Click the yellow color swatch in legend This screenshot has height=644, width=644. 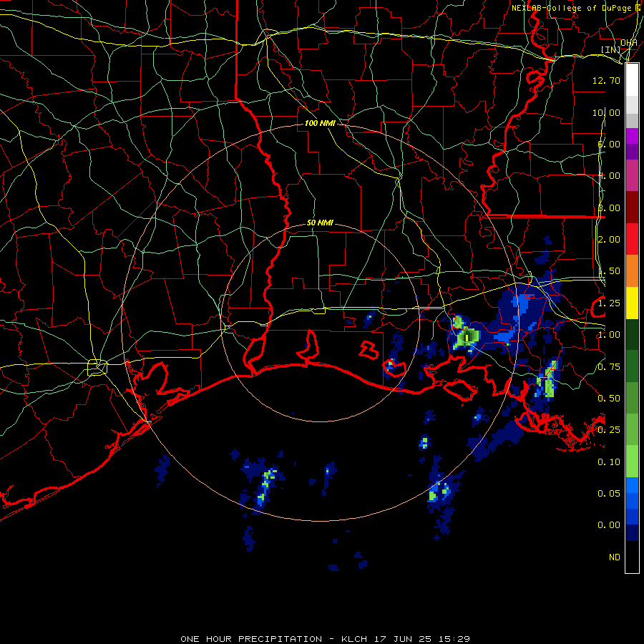click(x=632, y=303)
